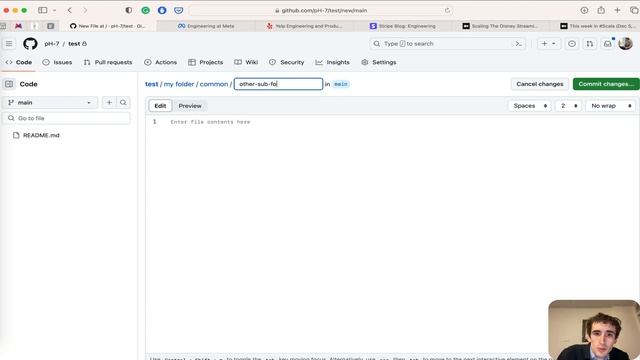Open Safari downloads icon
Screen dimensions: 640x360
[584, 10]
